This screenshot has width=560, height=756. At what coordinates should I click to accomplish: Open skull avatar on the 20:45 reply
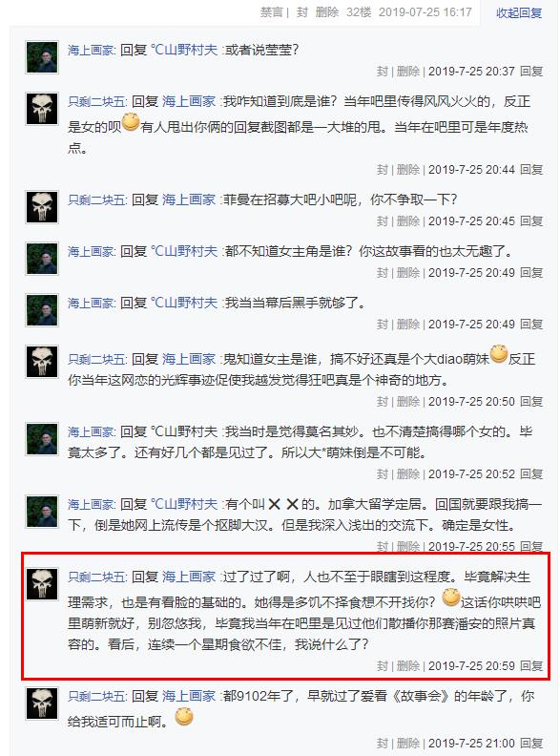(42, 207)
